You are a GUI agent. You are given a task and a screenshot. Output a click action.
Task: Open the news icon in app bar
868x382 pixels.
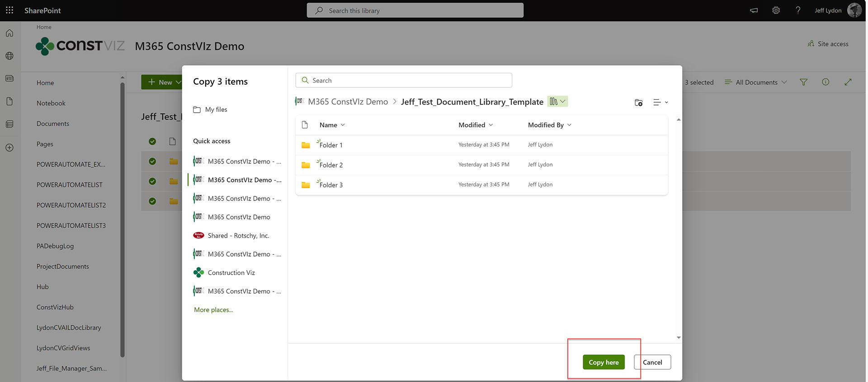click(x=9, y=78)
